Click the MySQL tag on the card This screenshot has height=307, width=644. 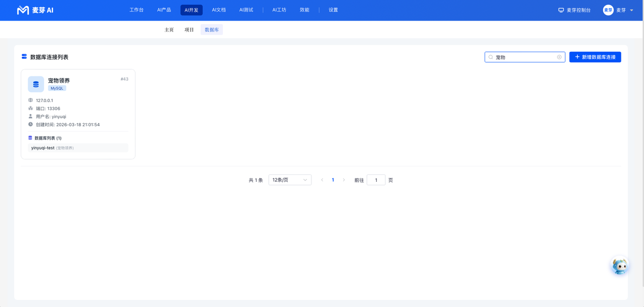pyautogui.click(x=57, y=88)
